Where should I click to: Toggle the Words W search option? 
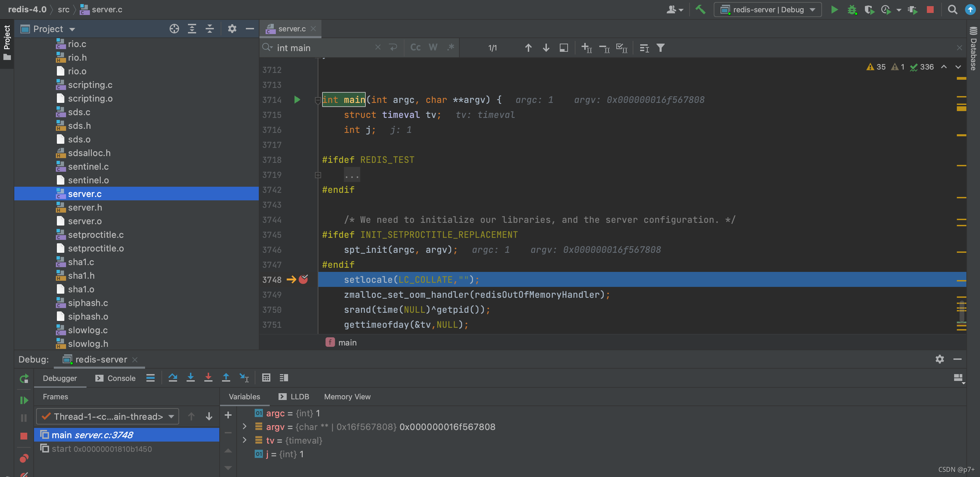(433, 48)
